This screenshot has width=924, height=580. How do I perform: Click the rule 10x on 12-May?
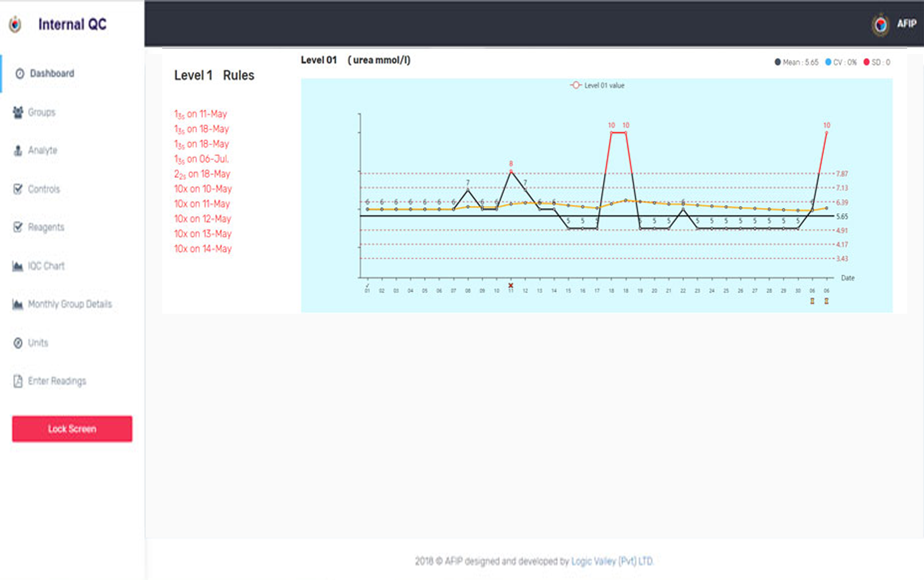203,219
